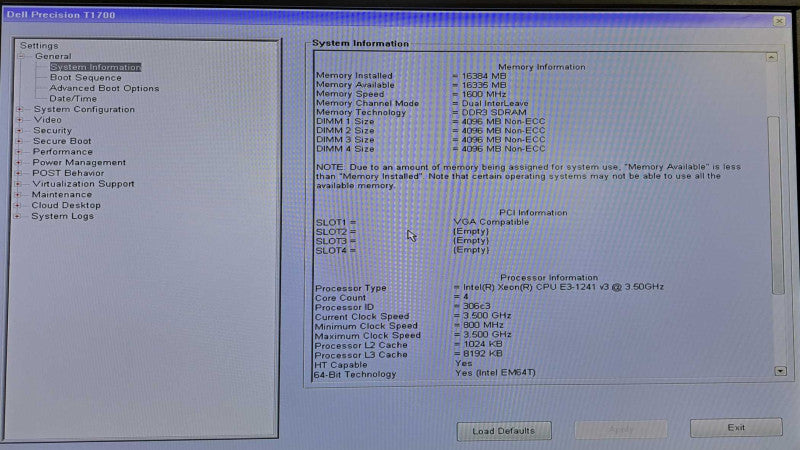
Task: Select Virtualization Support category label
Action: (84, 184)
